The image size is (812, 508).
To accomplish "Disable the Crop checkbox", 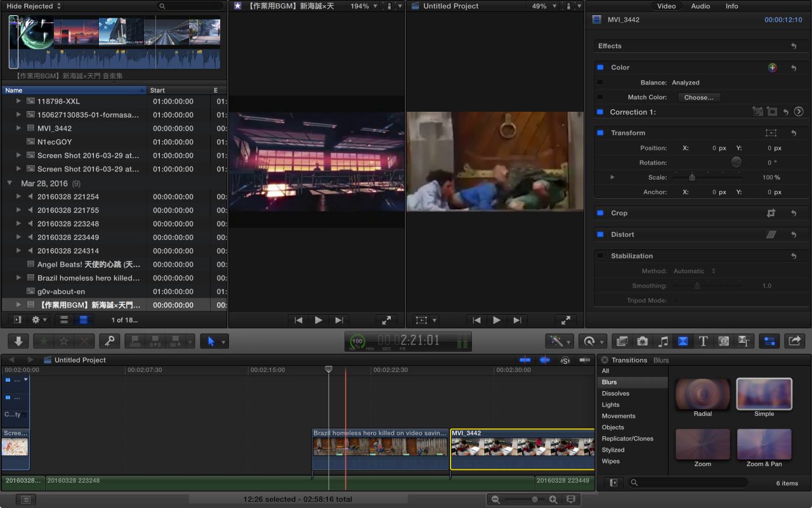I will coord(600,213).
